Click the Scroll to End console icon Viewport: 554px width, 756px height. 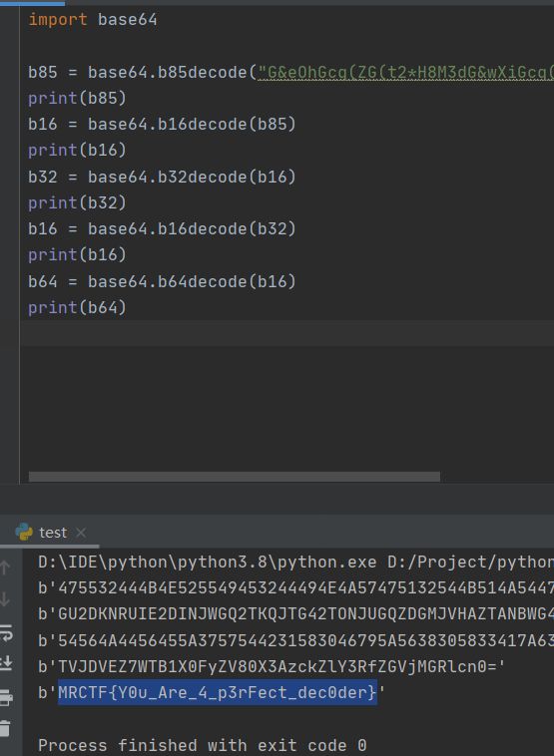[x=6, y=663]
